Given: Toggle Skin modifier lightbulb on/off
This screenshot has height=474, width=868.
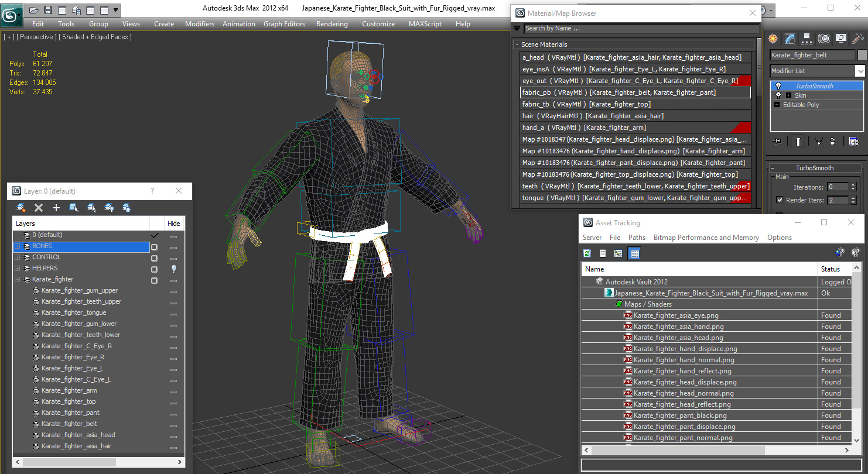Looking at the screenshot, I should (x=778, y=95).
